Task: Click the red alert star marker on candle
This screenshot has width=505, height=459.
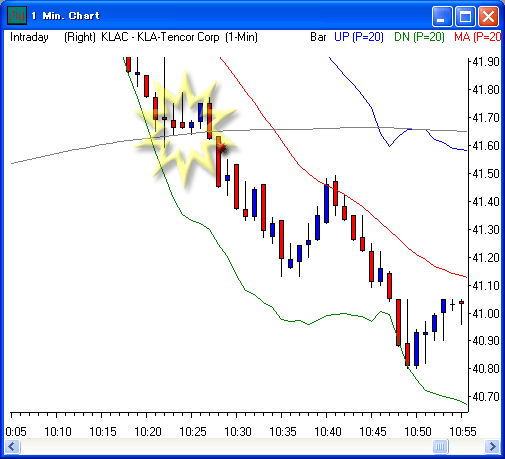Action: [221, 148]
